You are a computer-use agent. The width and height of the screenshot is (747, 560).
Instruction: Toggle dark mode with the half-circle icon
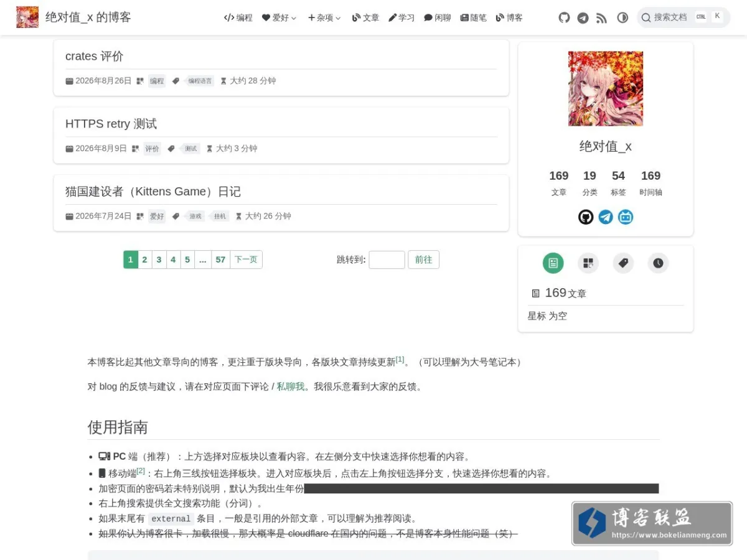(622, 17)
